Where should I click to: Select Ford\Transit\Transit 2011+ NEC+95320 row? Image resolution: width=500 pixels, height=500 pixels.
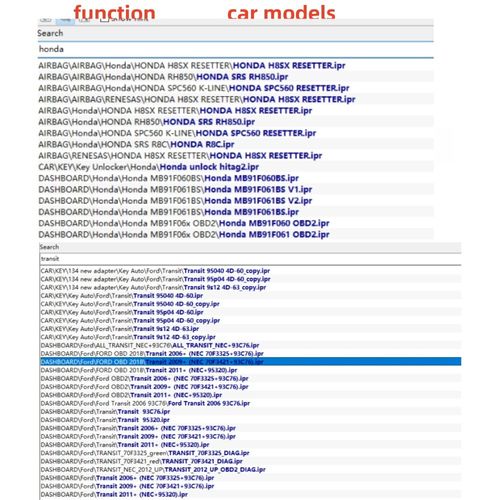click(x=250, y=445)
